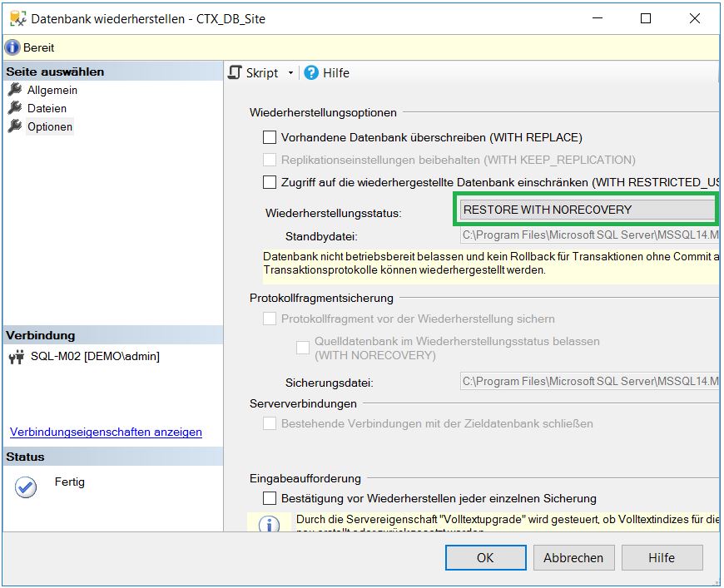Check Zugriff auf die wiederhergestellte Datenbank einschränken
Screen dimensions: 724x588
point(270,181)
